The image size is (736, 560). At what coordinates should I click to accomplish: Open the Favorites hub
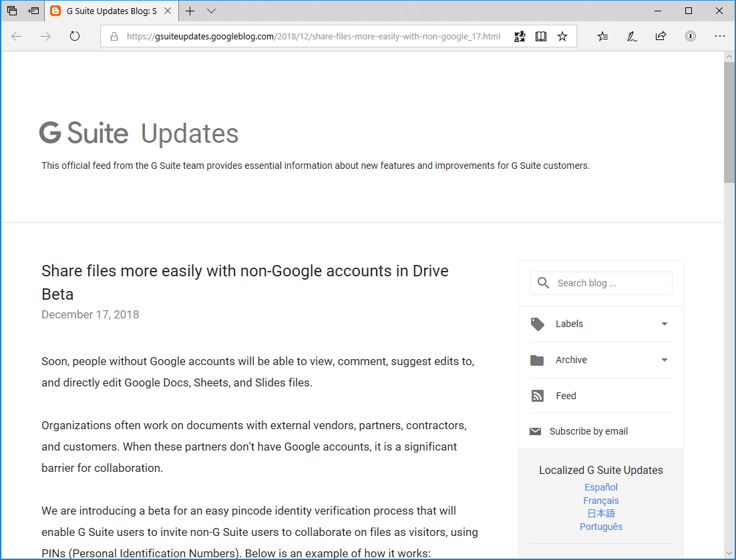pos(602,36)
